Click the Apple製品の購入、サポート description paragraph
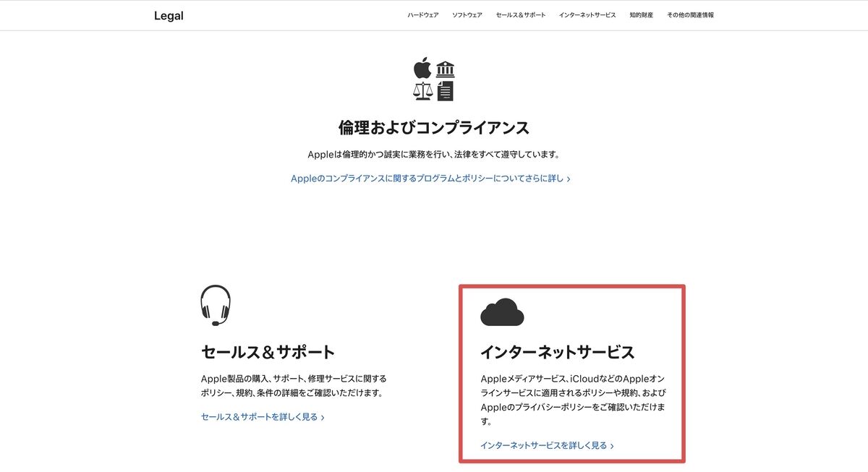Image resolution: width=868 pixels, height=472 pixels. [x=294, y=386]
